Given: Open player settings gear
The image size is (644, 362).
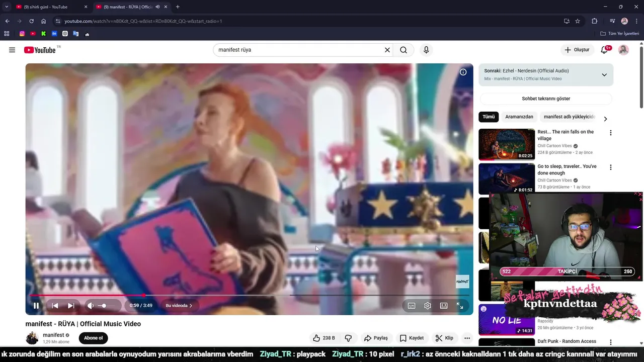Looking at the screenshot, I should point(428,306).
